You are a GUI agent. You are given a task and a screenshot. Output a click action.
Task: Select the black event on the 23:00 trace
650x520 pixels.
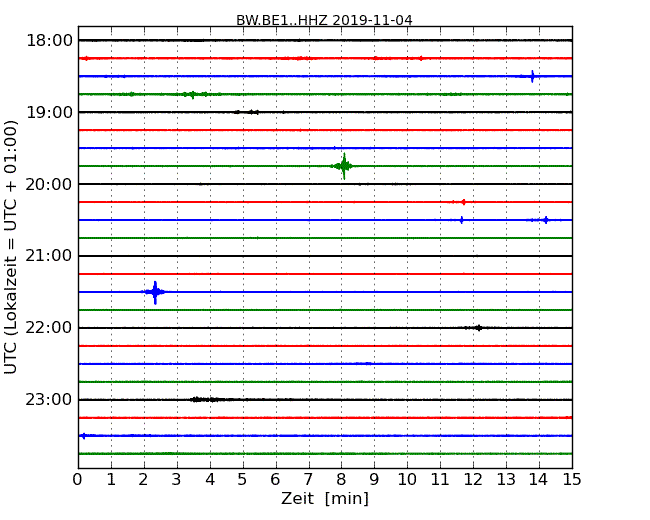pyautogui.click(x=207, y=399)
